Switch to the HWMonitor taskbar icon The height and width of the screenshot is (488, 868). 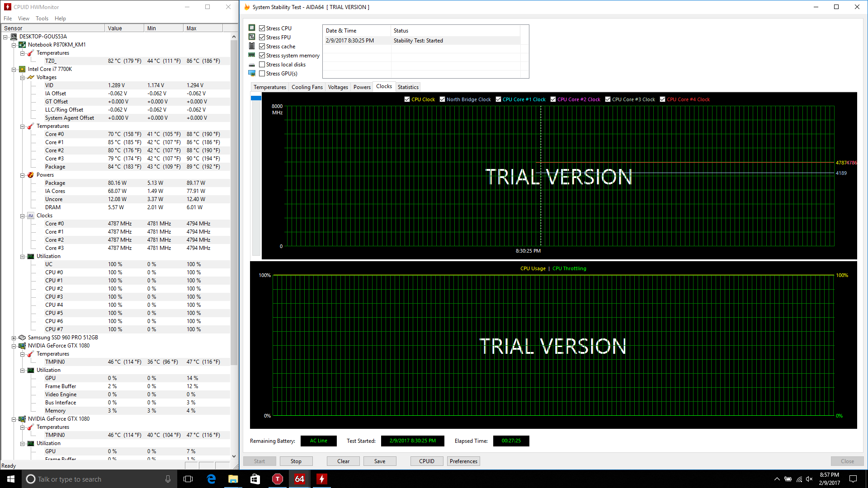pos(322,479)
